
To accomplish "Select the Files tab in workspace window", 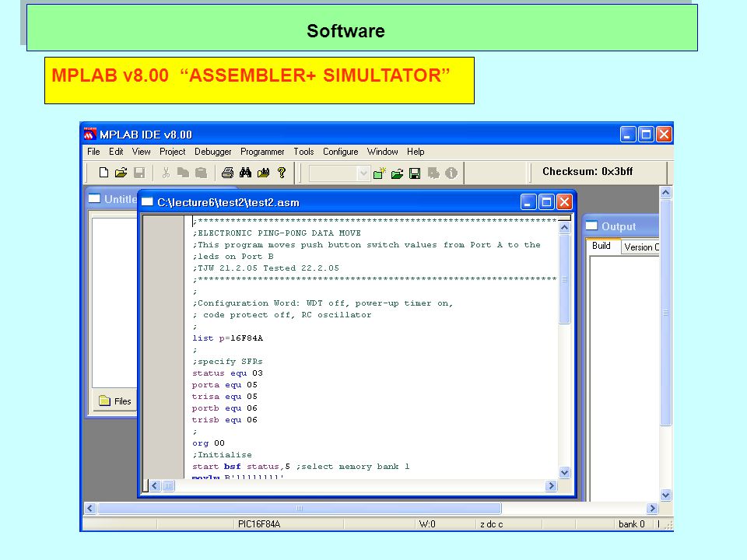I will 115,401.
